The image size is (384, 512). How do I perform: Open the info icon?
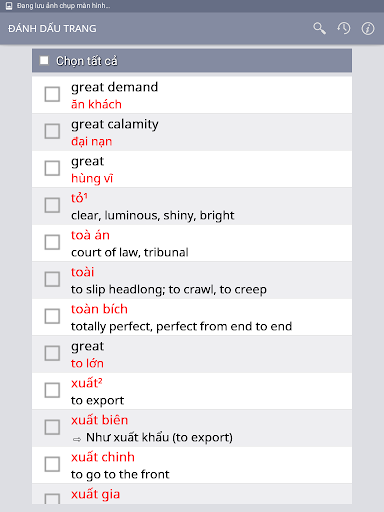pos(368,29)
